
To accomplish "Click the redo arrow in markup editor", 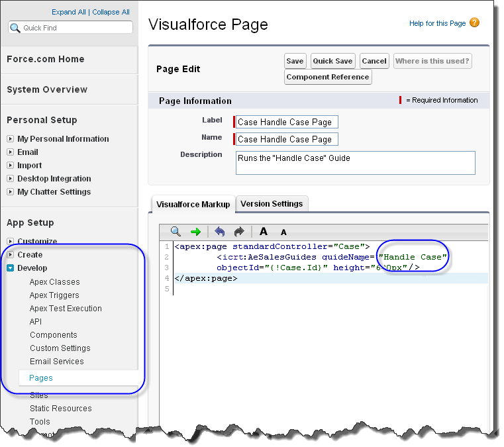I will (239, 231).
